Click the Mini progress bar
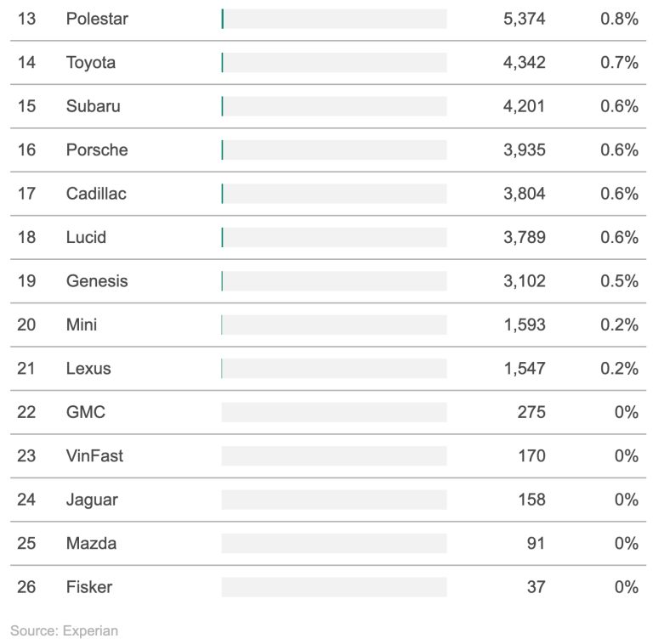 [x=334, y=325]
